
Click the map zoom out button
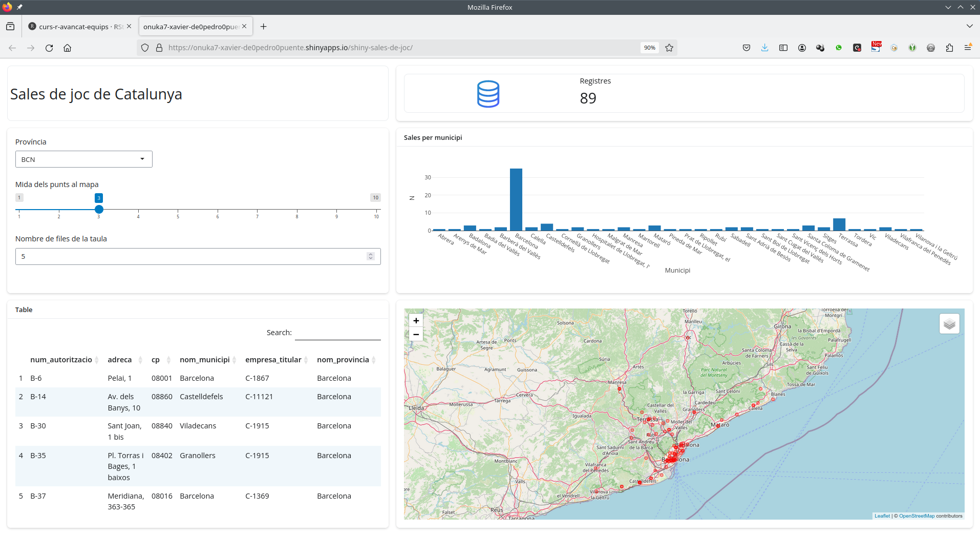pos(416,335)
